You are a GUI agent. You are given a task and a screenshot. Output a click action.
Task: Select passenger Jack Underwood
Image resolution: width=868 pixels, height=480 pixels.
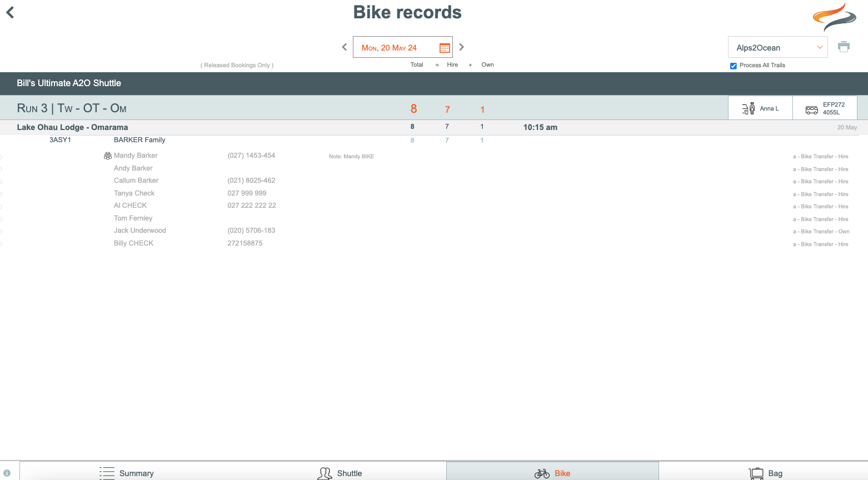pyautogui.click(x=140, y=231)
